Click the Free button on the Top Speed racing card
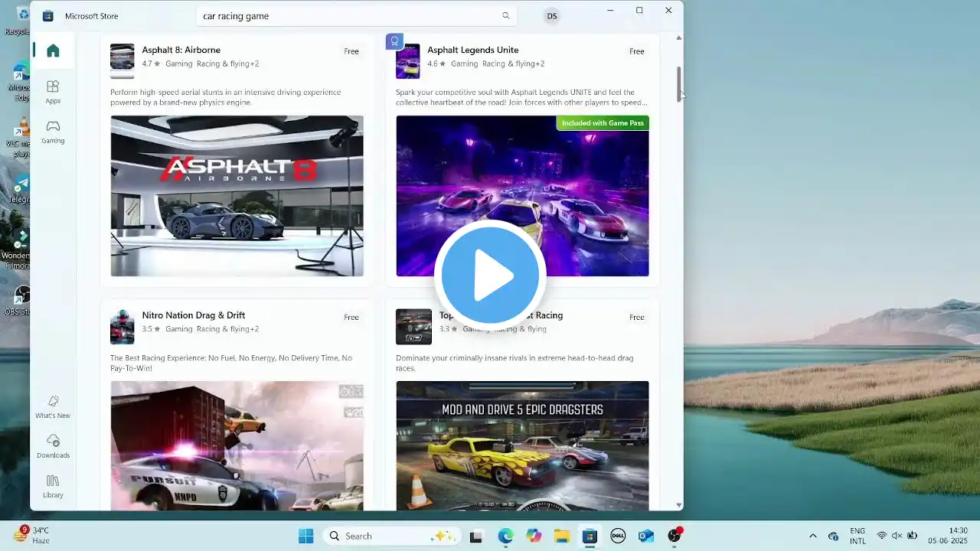 637,317
